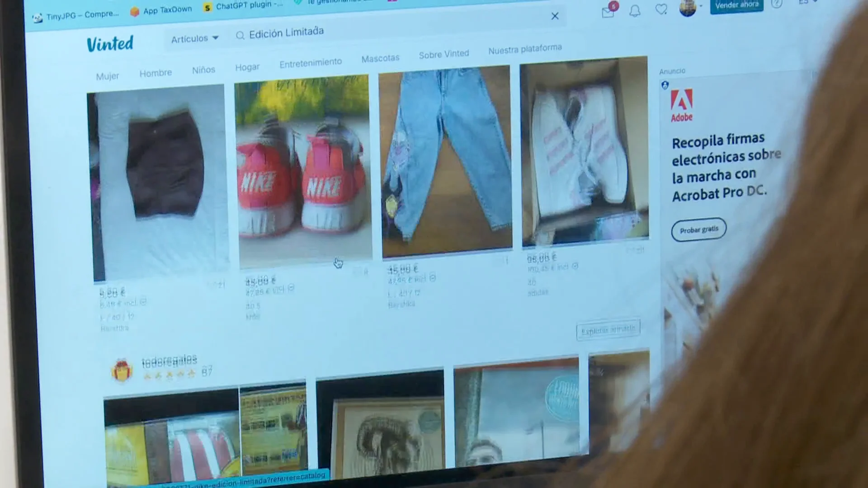Open the Sobre Vinted link
This screenshot has height=488, width=868.
[x=444, y=54]
